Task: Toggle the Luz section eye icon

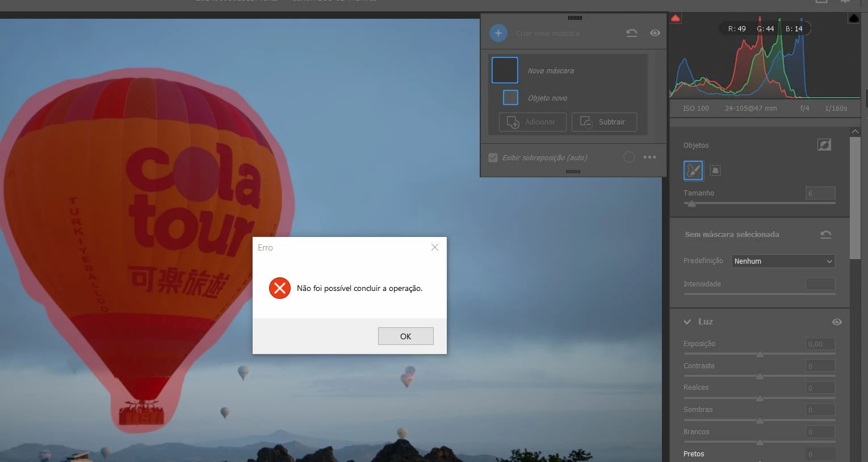Action: pyautogui.click(x=837, y=322)
